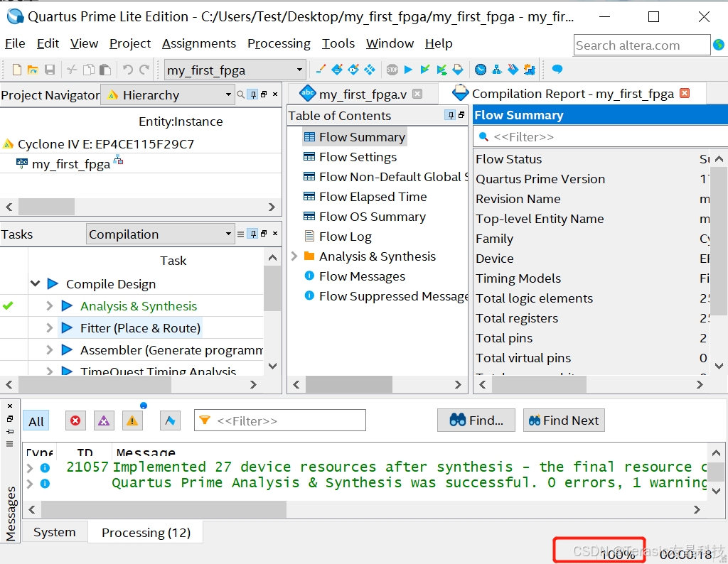Pin the Project Navigator panel
The image size is (728, 564).
point(252,94)
